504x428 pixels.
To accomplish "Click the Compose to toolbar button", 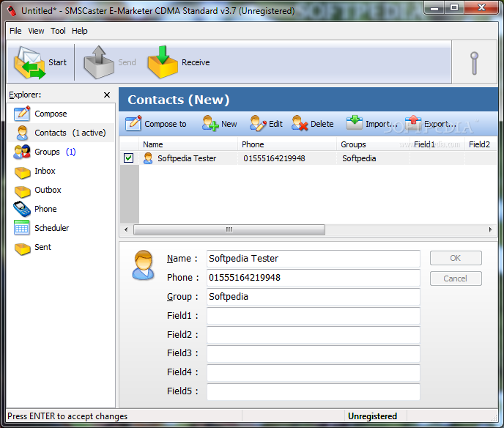I will click(156, 124).
